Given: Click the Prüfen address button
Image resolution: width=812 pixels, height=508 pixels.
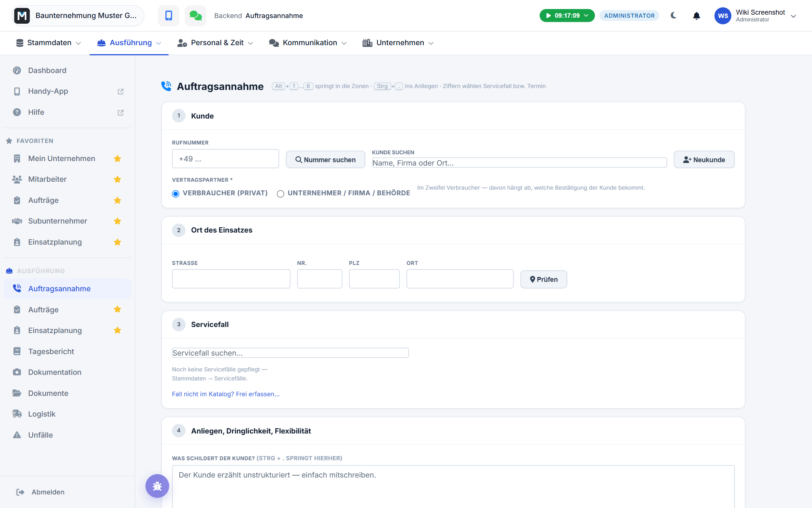Looking at the screenshot, I should point(544,279).
